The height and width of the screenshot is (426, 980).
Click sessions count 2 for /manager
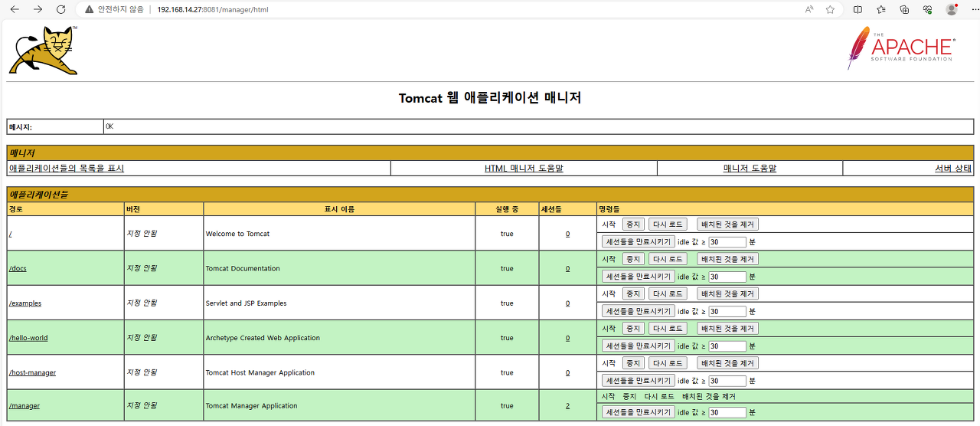[567, 406]
